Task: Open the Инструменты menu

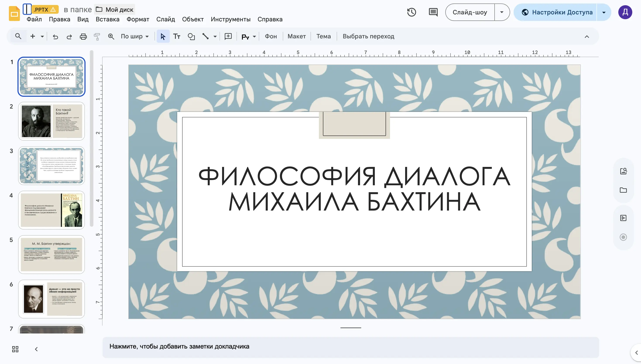Action: tap(231, 19)
